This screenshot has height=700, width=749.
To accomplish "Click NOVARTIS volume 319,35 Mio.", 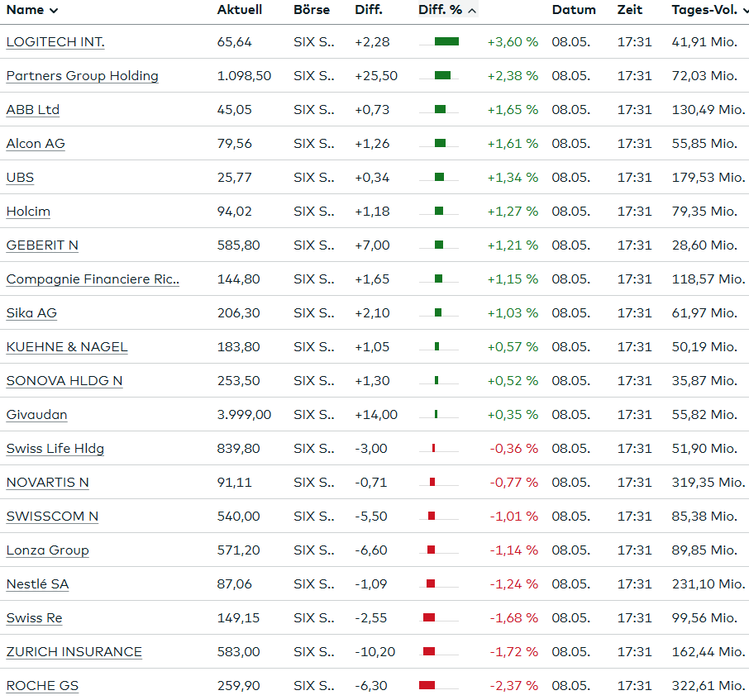I will pos(708,483).
